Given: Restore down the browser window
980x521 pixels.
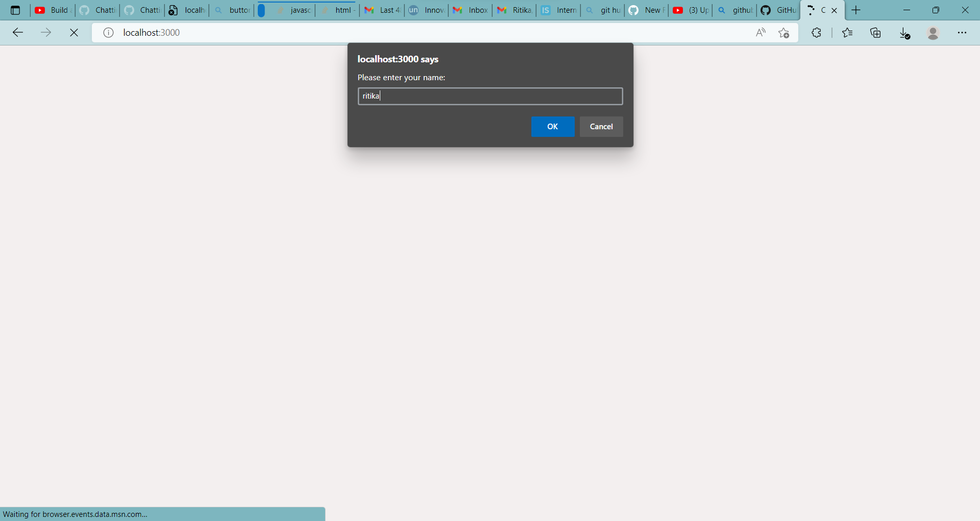Looking at the screenshot, I should click(x=936, y=10).
